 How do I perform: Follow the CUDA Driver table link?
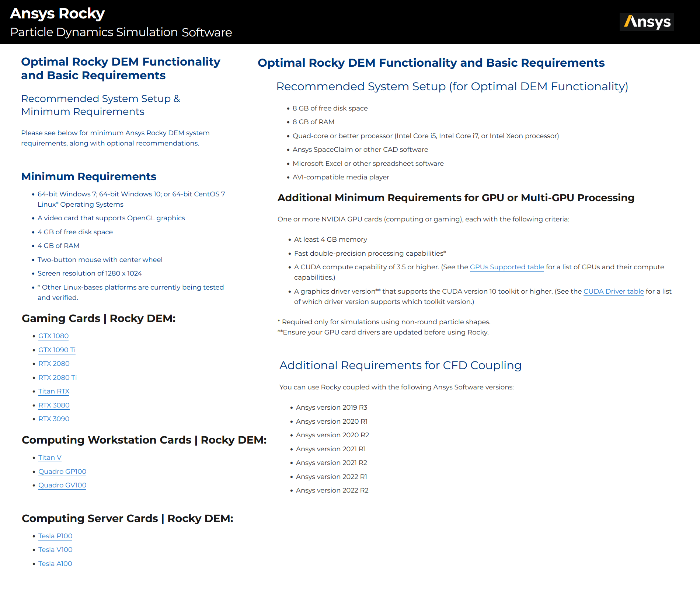(614, 291)
